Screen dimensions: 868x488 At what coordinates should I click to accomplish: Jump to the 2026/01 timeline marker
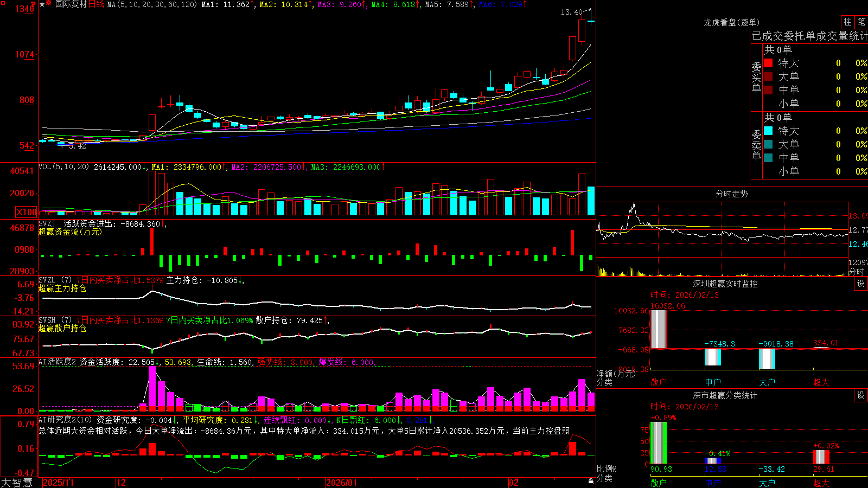coord(342,483)
